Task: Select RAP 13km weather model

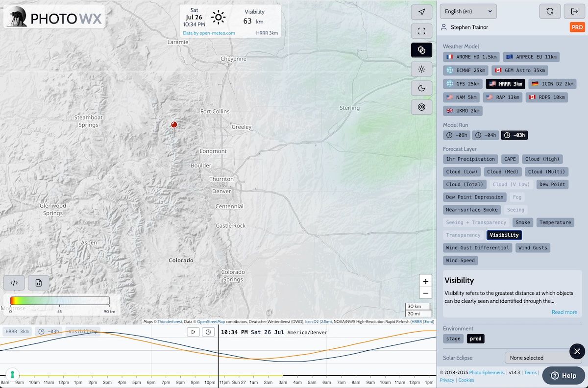Action: point(502,97)
